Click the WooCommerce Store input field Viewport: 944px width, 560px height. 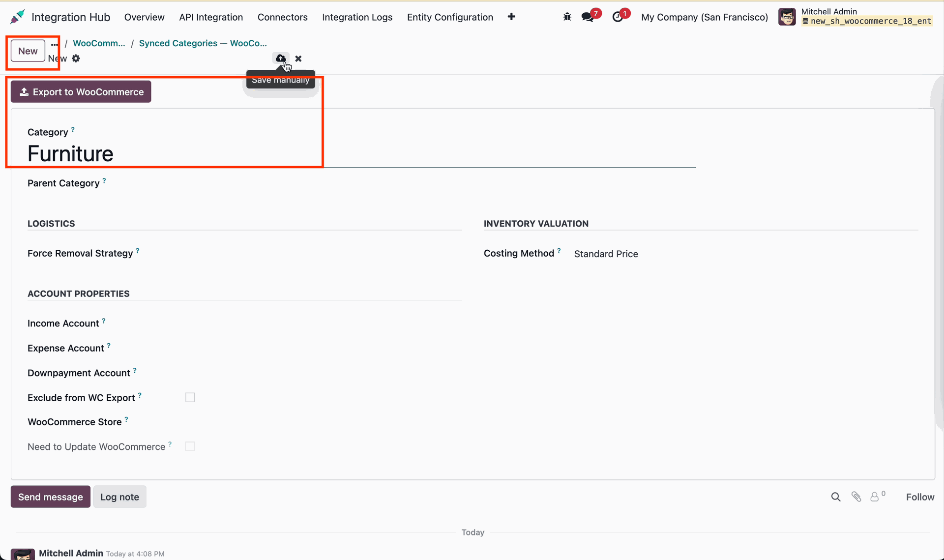pos(324,422)
